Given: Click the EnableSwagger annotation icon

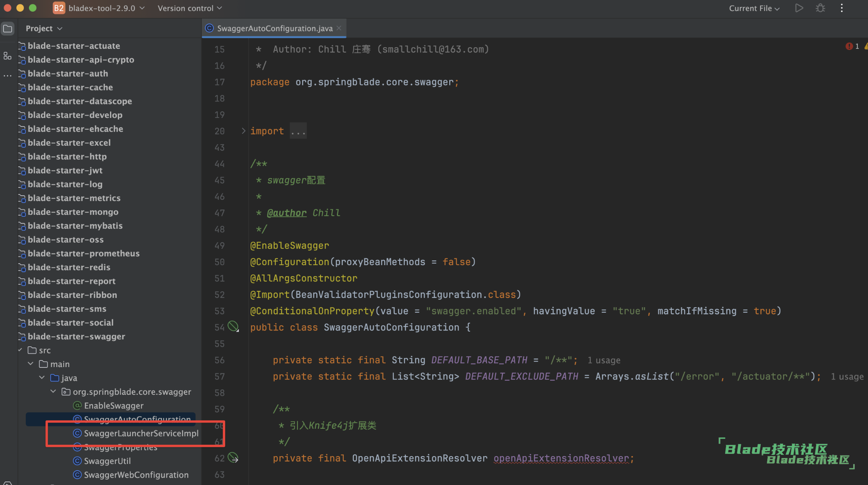Looking at the screenshot, I should pos(77,406).
